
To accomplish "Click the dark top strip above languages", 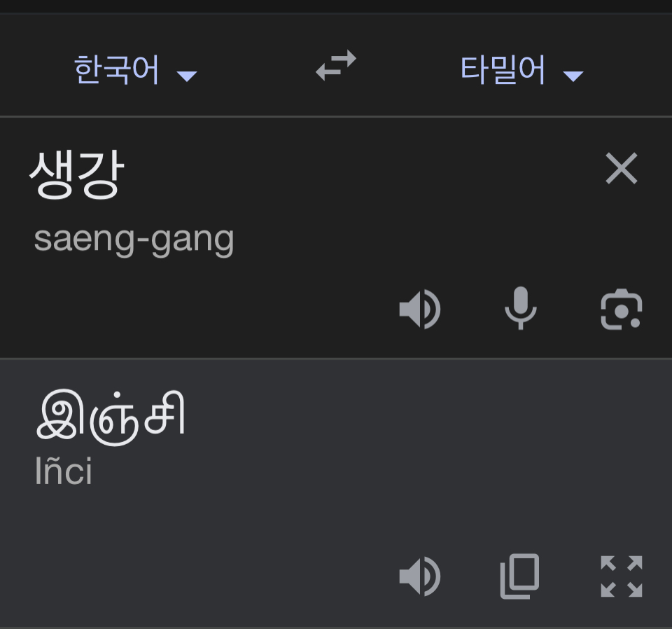I will pos(336,6).
